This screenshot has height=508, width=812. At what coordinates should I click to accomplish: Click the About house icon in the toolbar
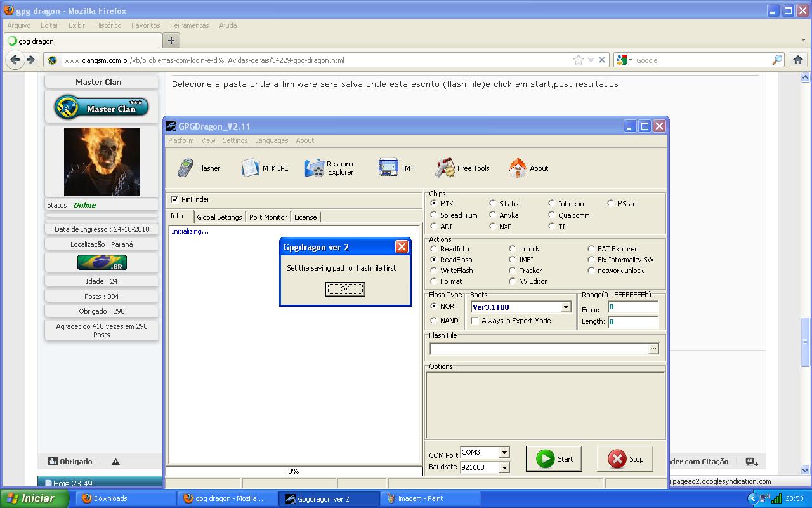[x=518, y=168]
